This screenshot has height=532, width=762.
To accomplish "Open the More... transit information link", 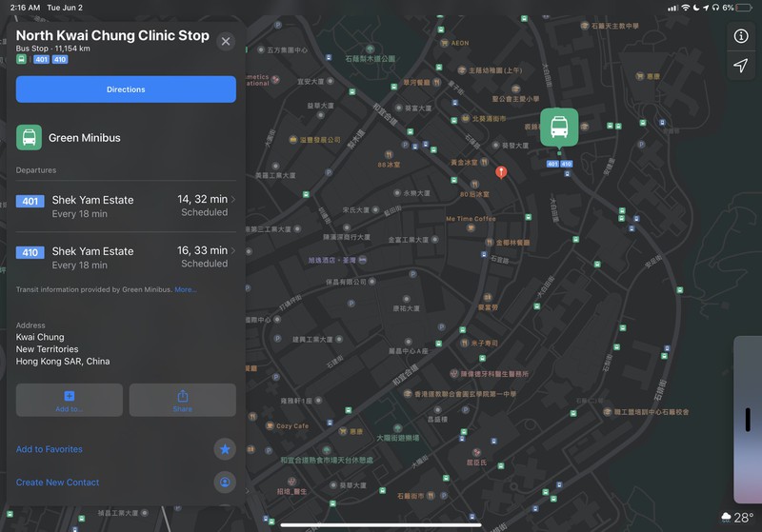I will click(185, 289).
